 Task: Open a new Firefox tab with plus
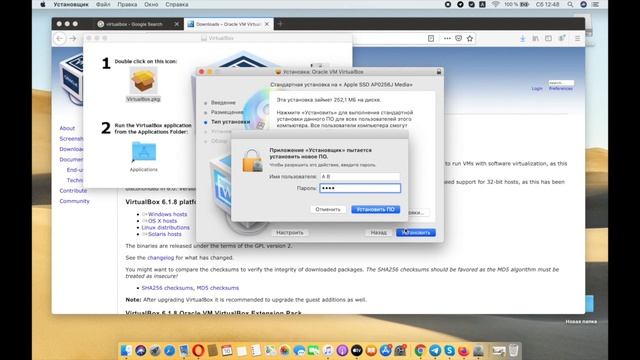[280, 24]
